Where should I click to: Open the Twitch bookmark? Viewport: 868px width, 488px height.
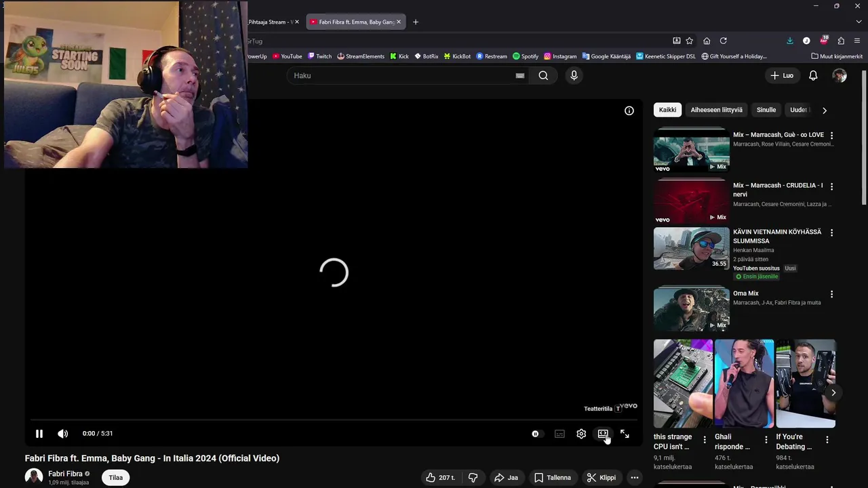point(319,56)
